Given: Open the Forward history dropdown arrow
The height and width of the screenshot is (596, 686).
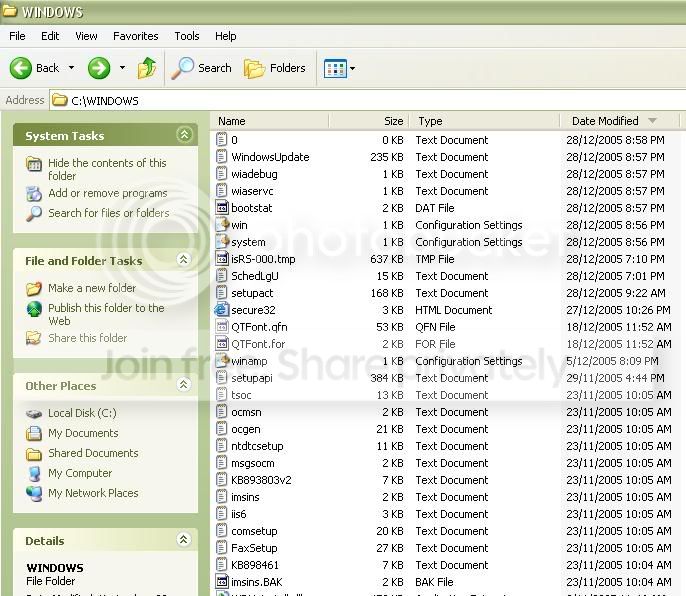Looking at the screenshot, I should [x=122, y=68].
